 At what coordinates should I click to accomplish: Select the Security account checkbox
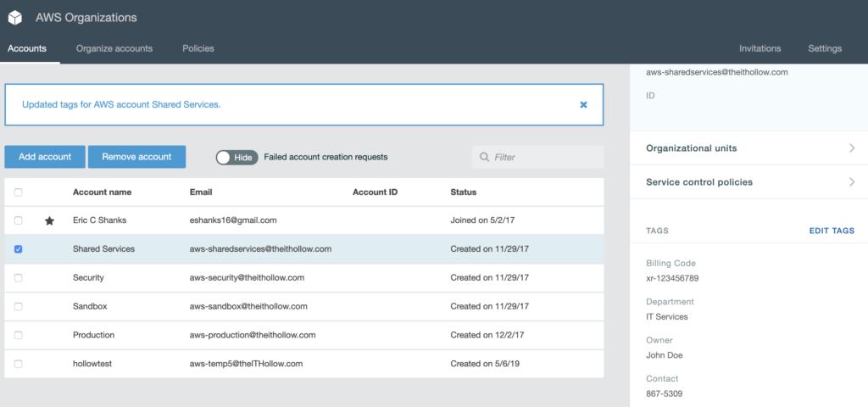tap(19, 278)
